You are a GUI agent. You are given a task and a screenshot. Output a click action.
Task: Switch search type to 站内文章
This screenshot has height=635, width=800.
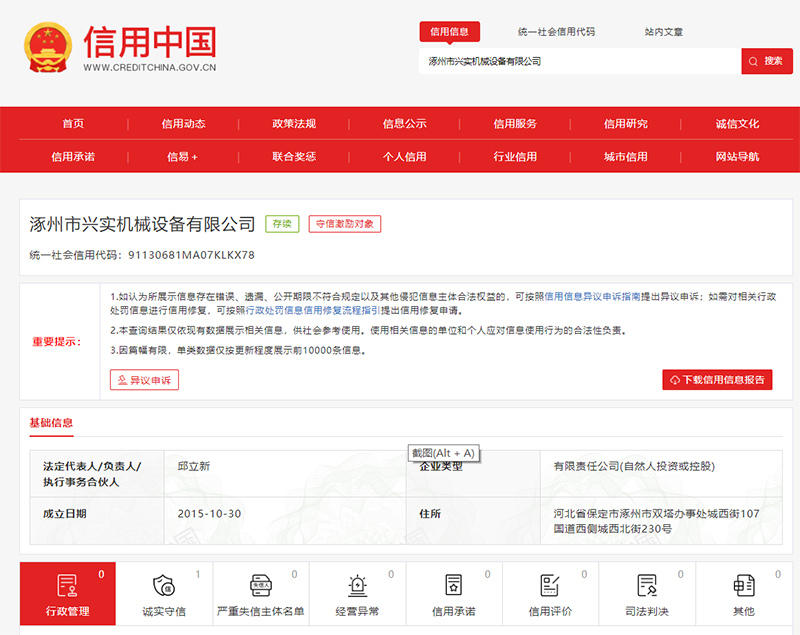pos(664,32)
